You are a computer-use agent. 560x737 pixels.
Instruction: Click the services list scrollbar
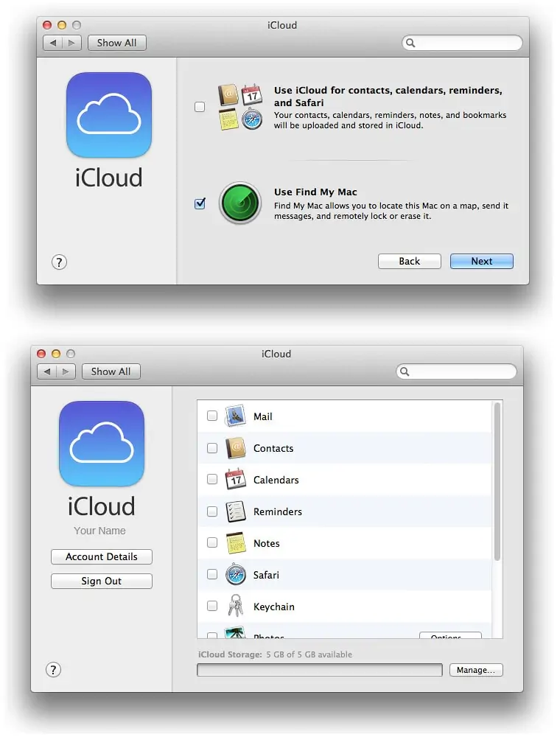(497, 482)
